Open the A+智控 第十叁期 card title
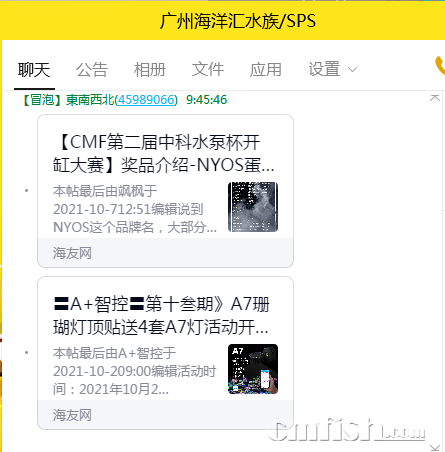The image size is (445, 452). pyautogui.click(x=161, y=316)
